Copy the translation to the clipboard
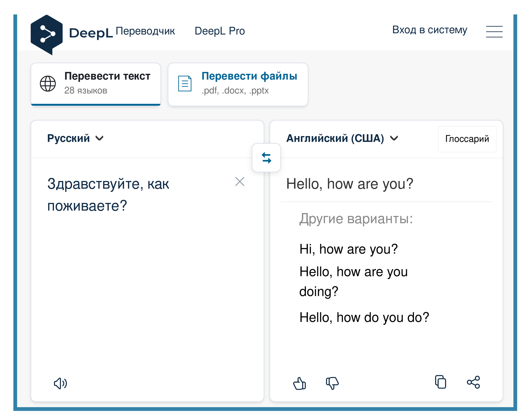This screenshot has width=530, height=420. [441, 382]
